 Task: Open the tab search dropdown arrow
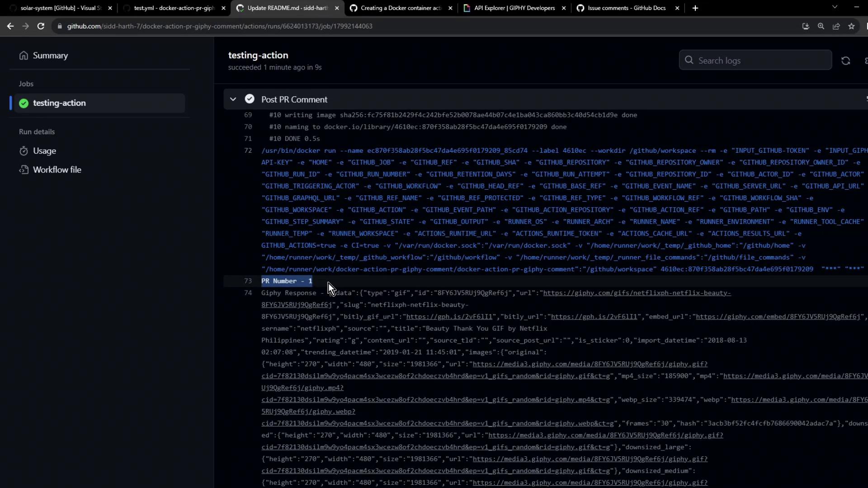coord(835,7)
